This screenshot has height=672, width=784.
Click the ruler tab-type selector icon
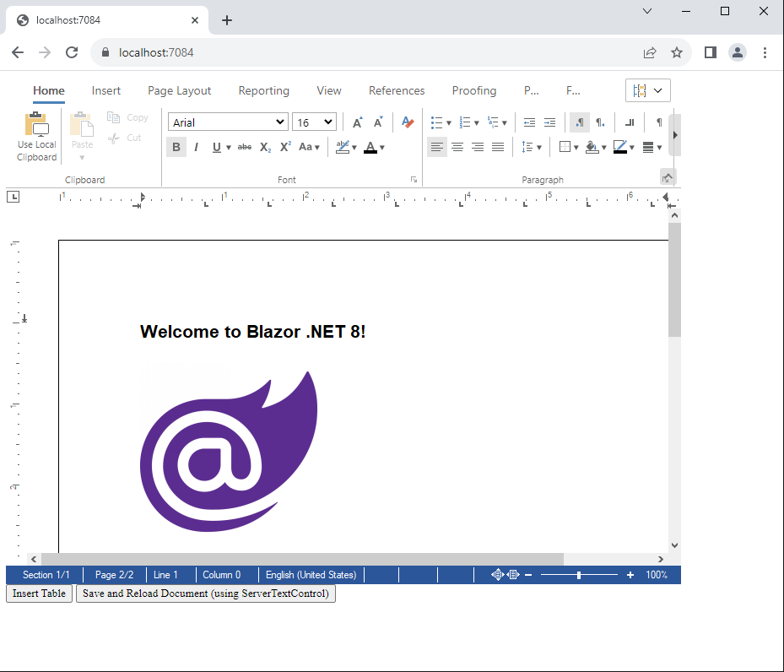point(14,197)
